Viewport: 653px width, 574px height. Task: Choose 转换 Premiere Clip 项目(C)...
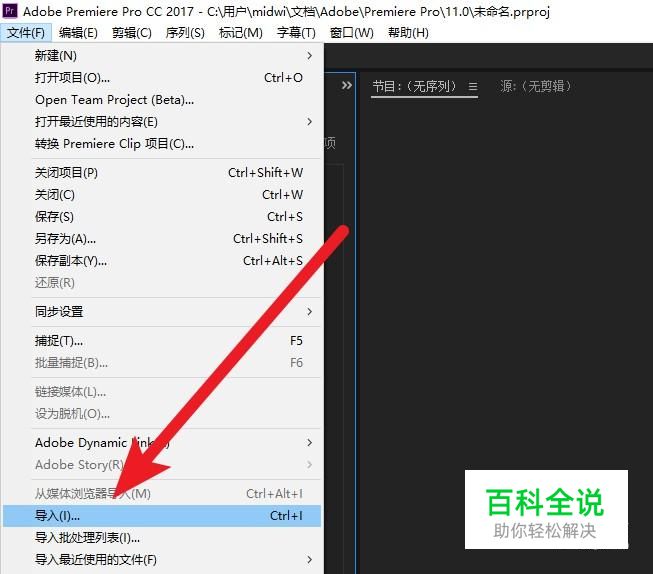tap(162, 144)
